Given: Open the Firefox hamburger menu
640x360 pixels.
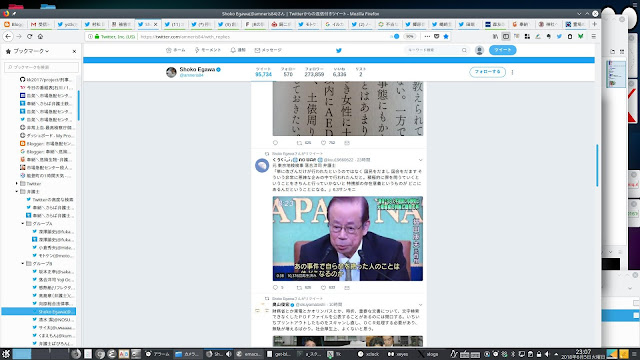Looking at the screenshot, I should (593, 36).
